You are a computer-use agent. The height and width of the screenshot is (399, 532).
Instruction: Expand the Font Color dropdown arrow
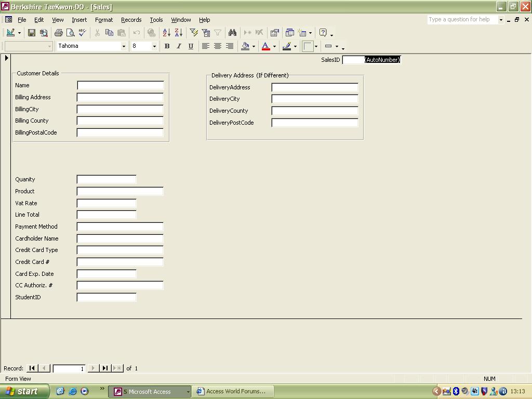[274, 46]
